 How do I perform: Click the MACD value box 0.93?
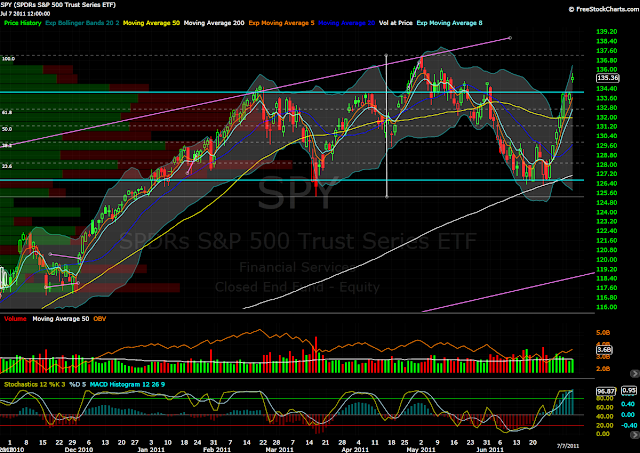[629, 391]
